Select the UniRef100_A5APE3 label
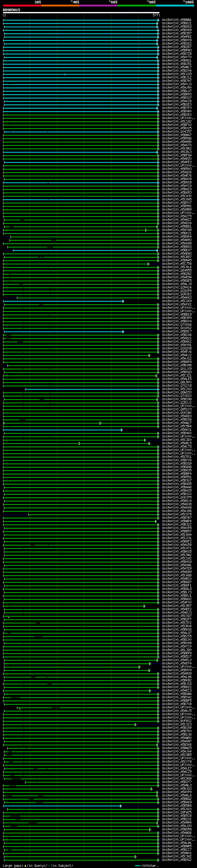Screen dimensions: 197x868 coord(176,162)
